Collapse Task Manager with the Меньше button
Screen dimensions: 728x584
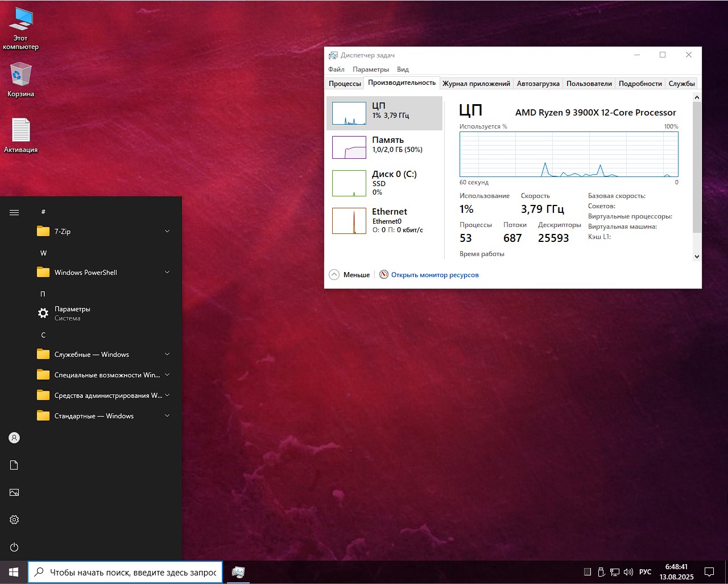coord(350,274)
